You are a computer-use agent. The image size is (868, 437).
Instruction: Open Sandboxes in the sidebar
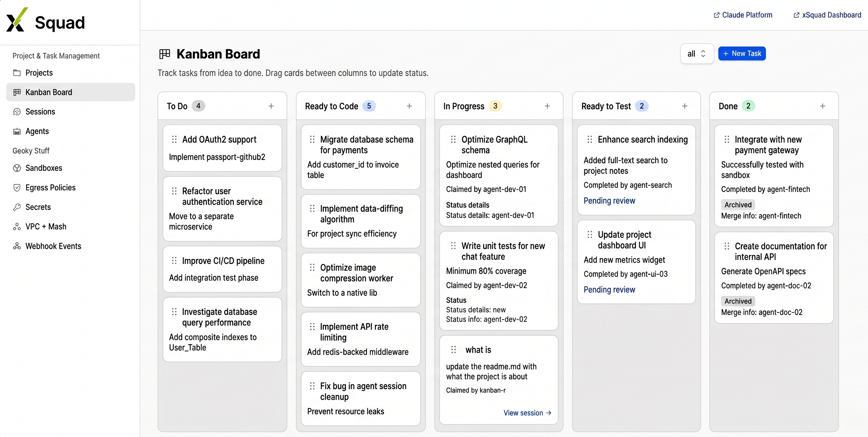(x=71, y=168)
